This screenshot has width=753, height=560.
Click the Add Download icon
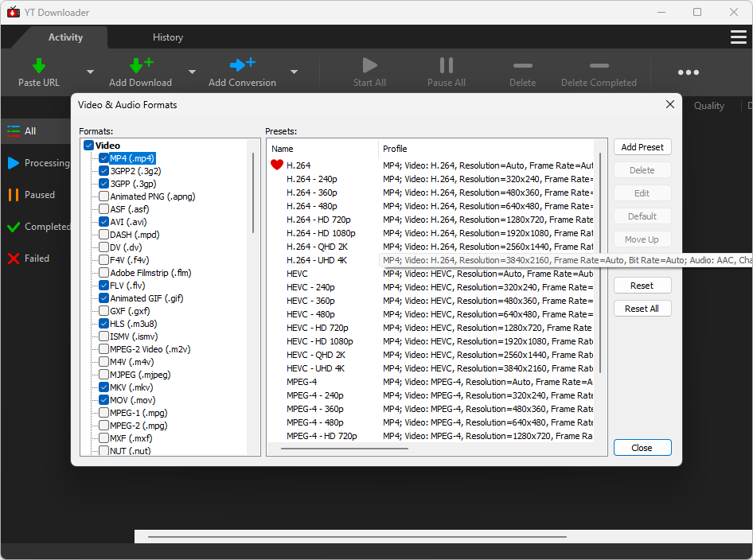(x=141, y=65)
